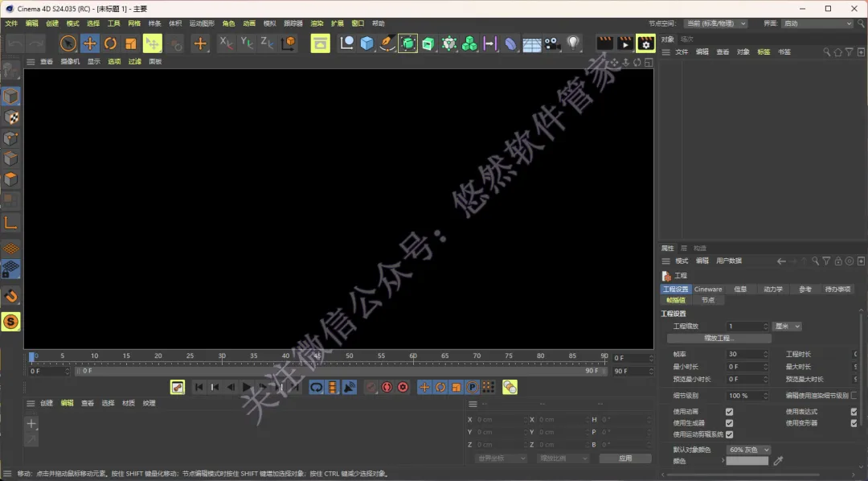Screen dimensions: 868x481
Task: Open the 文件 menu in menu bar
Action: pyautogui.click(x=11, y=23)
